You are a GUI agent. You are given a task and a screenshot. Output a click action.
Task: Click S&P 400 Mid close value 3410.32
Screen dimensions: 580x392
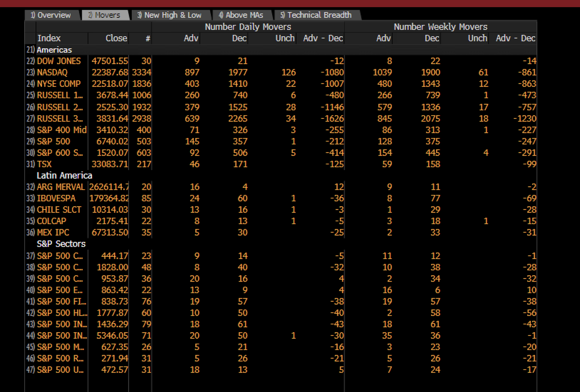(x=113, y=130)
